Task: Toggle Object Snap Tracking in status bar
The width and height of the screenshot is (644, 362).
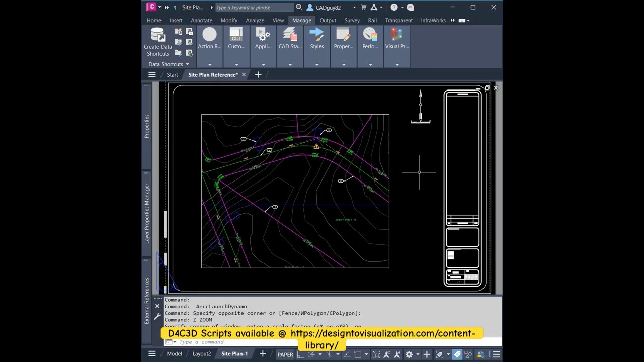Action: tap(347, 354)
